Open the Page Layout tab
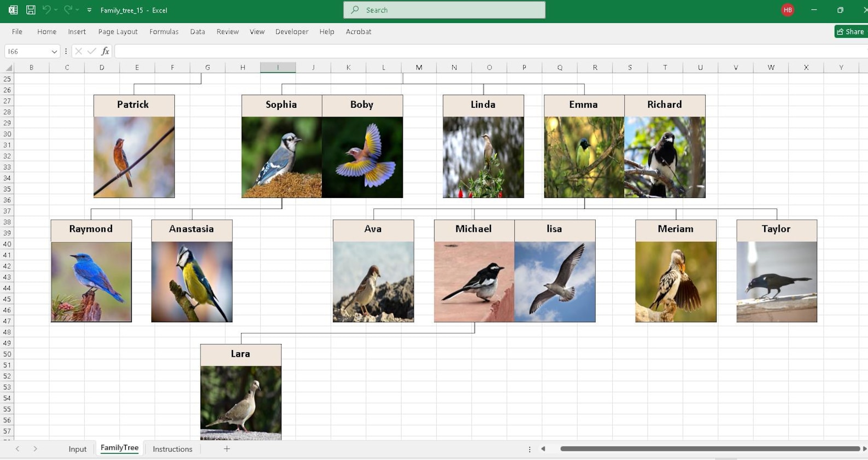868x460 pixels. tap(118, 32)
